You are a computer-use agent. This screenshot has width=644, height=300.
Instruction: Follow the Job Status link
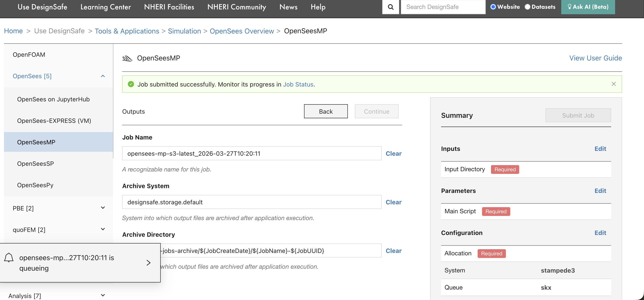click(x=298, y=84)
